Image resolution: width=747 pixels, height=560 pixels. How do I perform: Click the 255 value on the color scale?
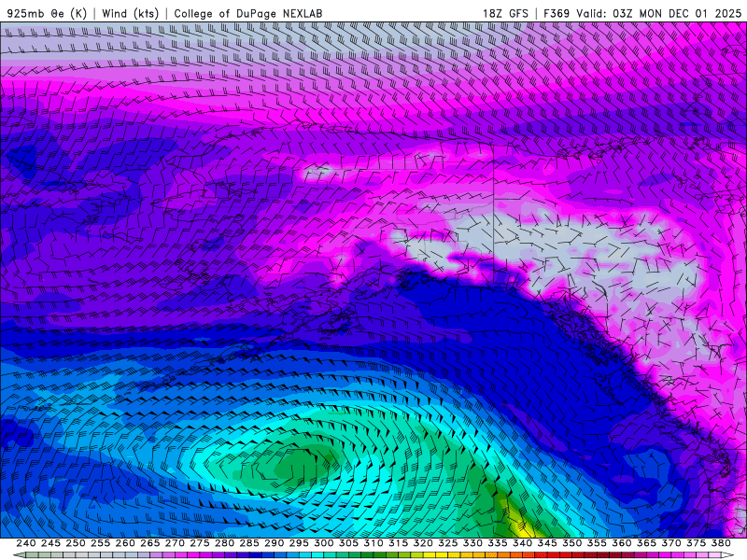(x=100, y=543)
